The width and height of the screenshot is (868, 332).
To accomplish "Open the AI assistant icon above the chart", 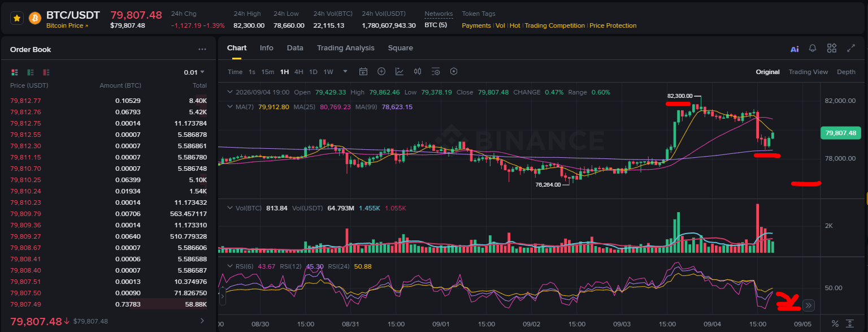I will [x=795, y=49].
